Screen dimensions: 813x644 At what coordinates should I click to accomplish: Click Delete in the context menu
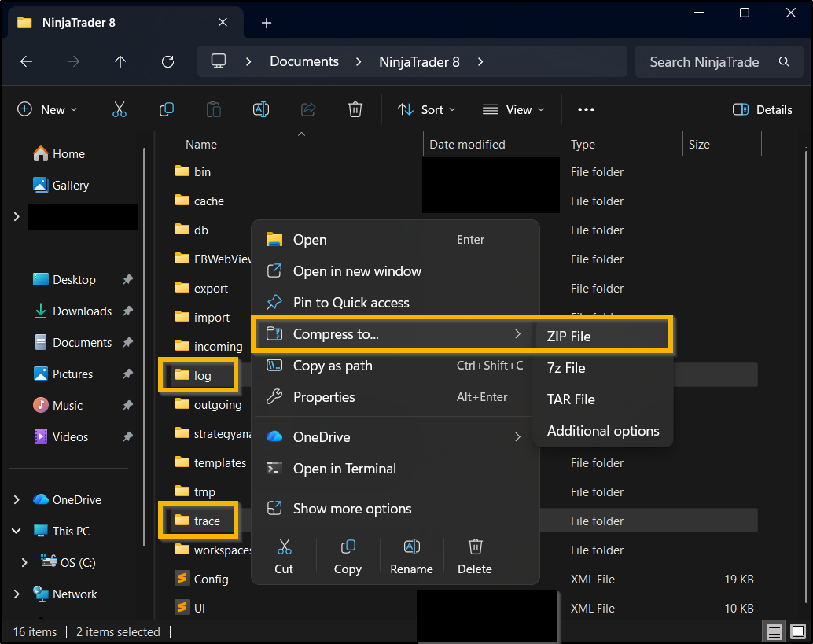pyautogui.click(x=474, y=557)
